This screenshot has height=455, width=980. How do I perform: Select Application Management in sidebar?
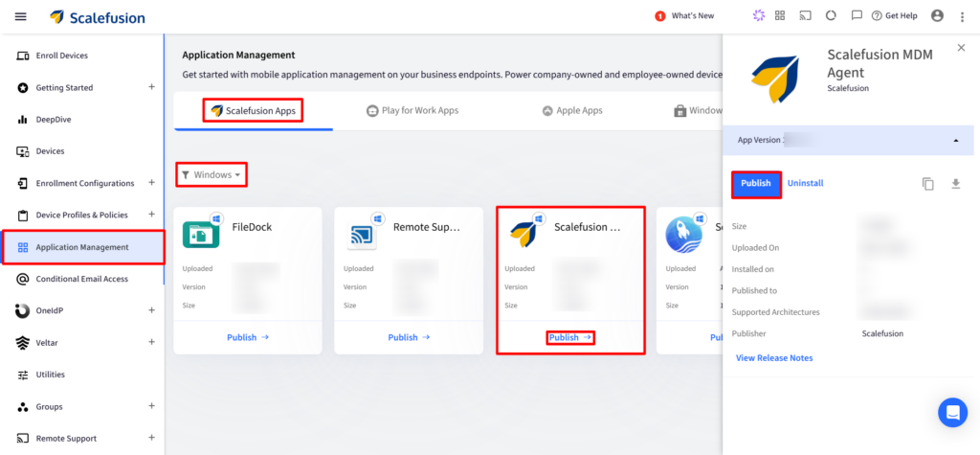82,247
